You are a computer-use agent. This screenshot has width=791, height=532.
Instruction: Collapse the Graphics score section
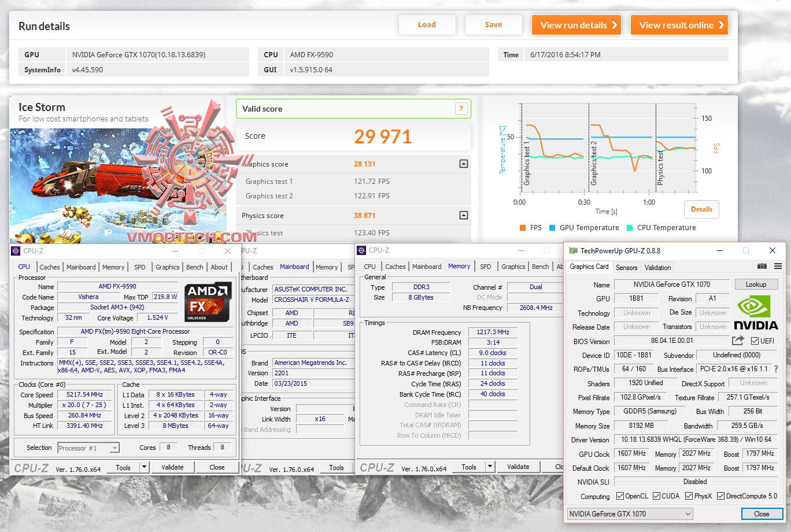click(463, 164)
